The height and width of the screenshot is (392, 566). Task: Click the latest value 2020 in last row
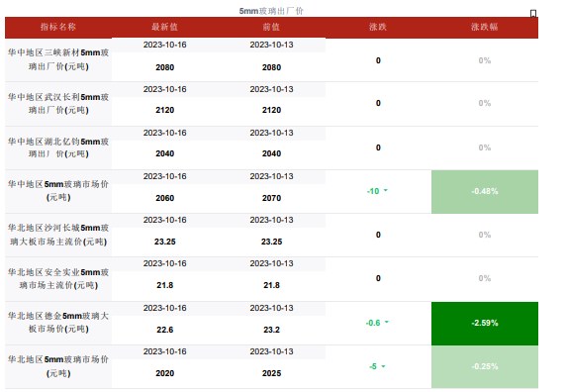point(164,373)
